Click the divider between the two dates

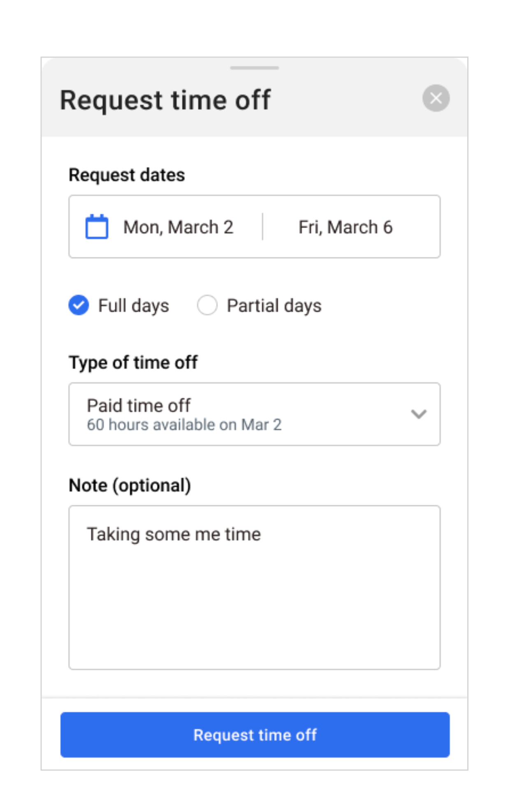262,226
